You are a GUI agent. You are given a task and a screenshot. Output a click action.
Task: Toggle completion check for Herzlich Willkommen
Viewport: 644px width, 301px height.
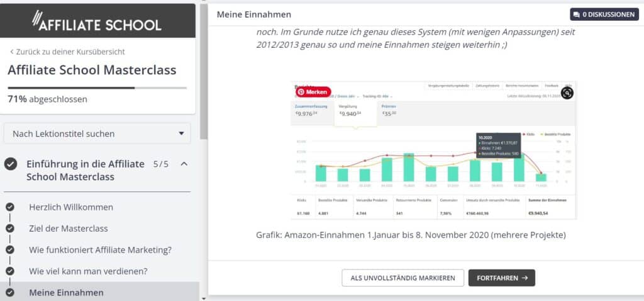tap(9, 207)
